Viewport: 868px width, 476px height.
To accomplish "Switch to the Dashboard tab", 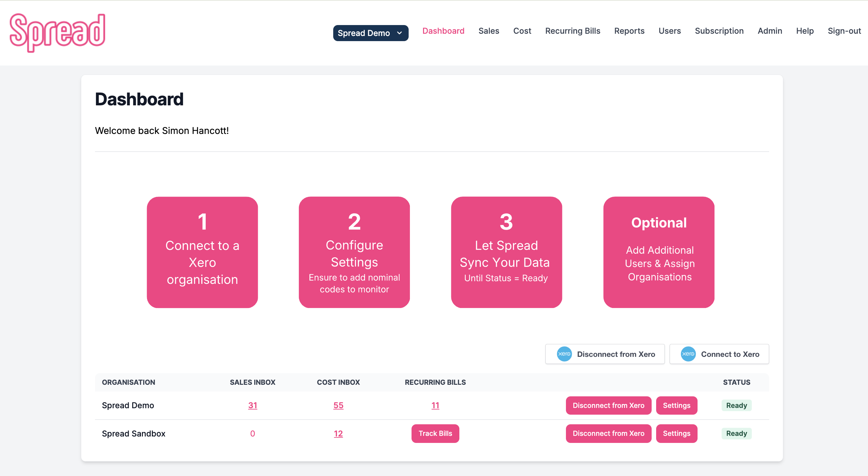I will 443,31.
